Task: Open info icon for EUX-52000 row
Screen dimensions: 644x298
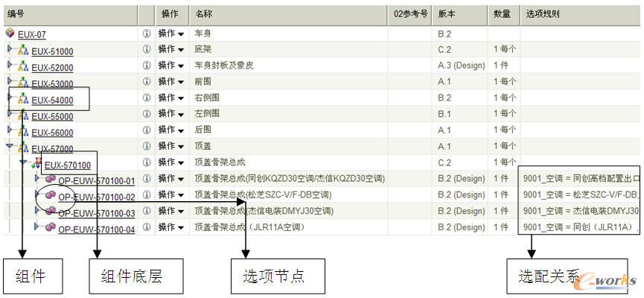Action: (x=146, y=66)
